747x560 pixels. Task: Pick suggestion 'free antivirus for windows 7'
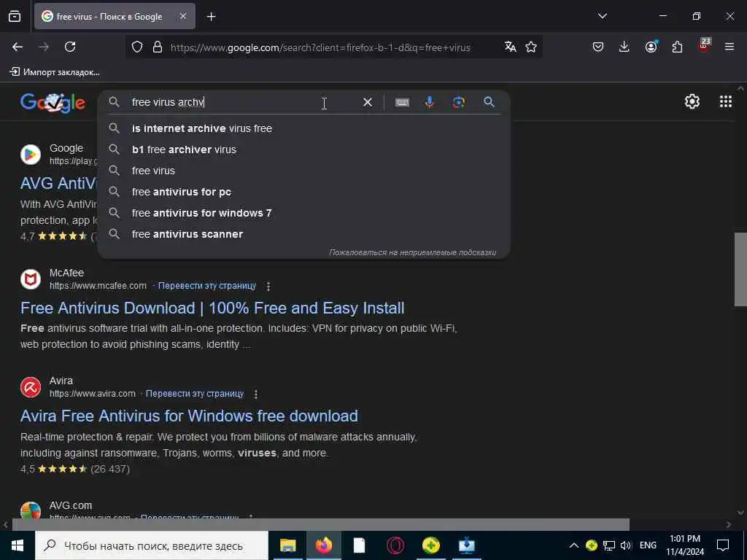(x=304, y=213)
